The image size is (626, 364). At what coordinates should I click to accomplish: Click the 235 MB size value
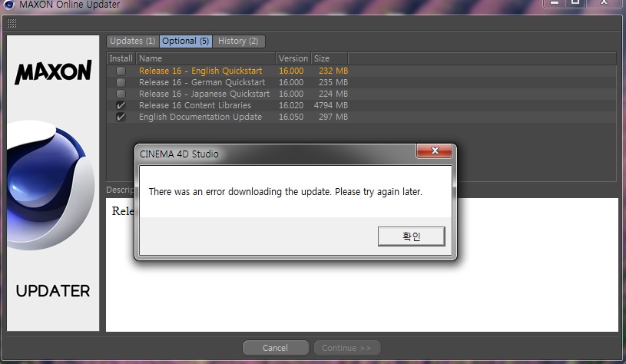click(333, 83)
